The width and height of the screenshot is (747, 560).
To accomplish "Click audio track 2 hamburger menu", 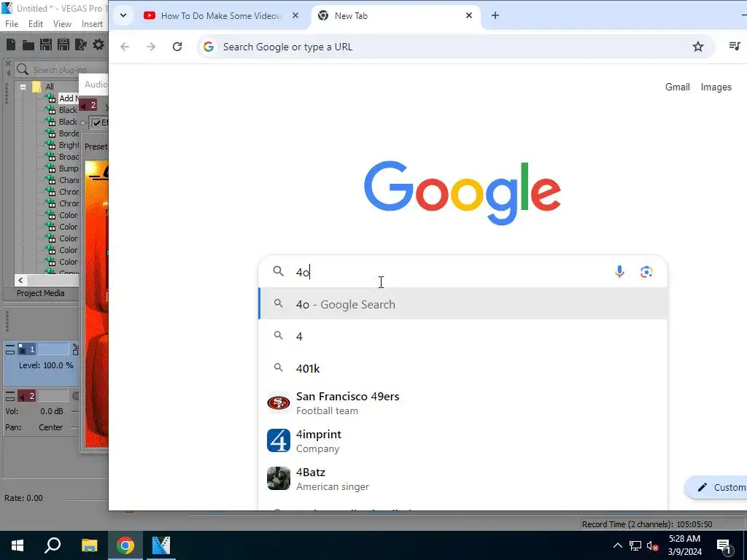I will click(10, 396).
